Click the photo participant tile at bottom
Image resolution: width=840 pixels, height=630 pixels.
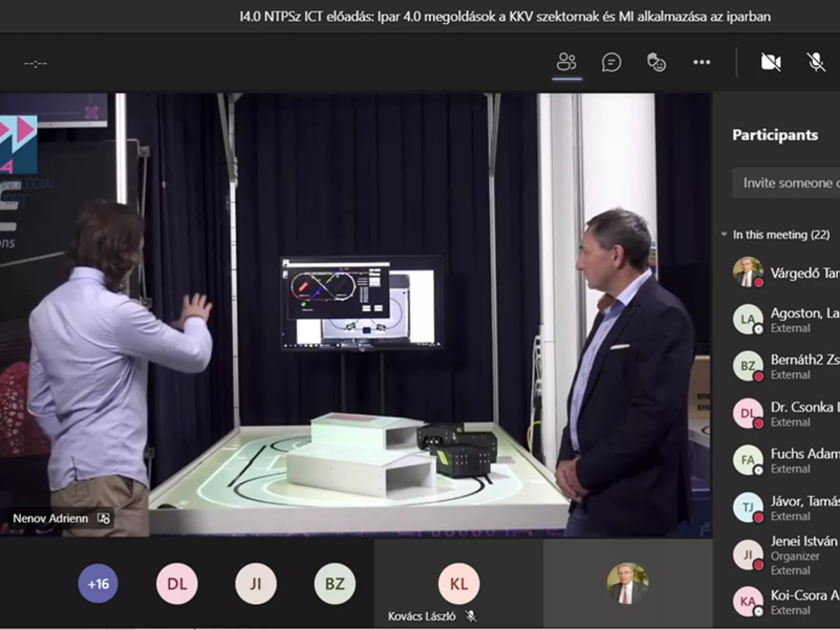pyautogui.click(x=628, y=583)
